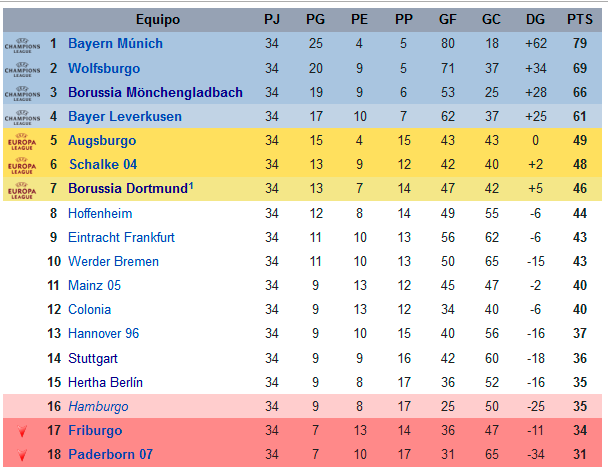608x471 pixels.
Task: Open Eintracht Frankfurt team link
Action: point(121,237)
